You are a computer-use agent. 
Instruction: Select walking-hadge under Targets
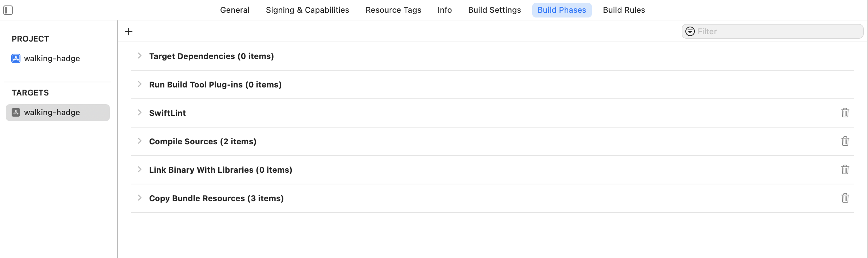[58, 113]
